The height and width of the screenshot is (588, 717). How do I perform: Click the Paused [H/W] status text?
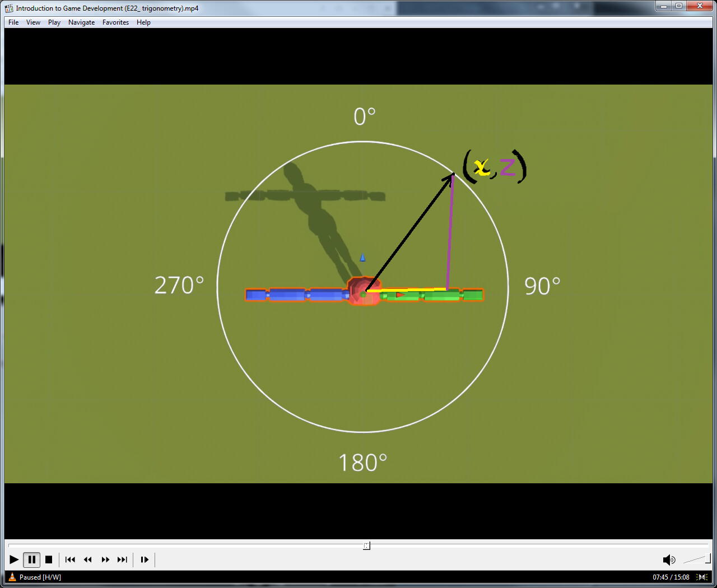coord(40,577)
